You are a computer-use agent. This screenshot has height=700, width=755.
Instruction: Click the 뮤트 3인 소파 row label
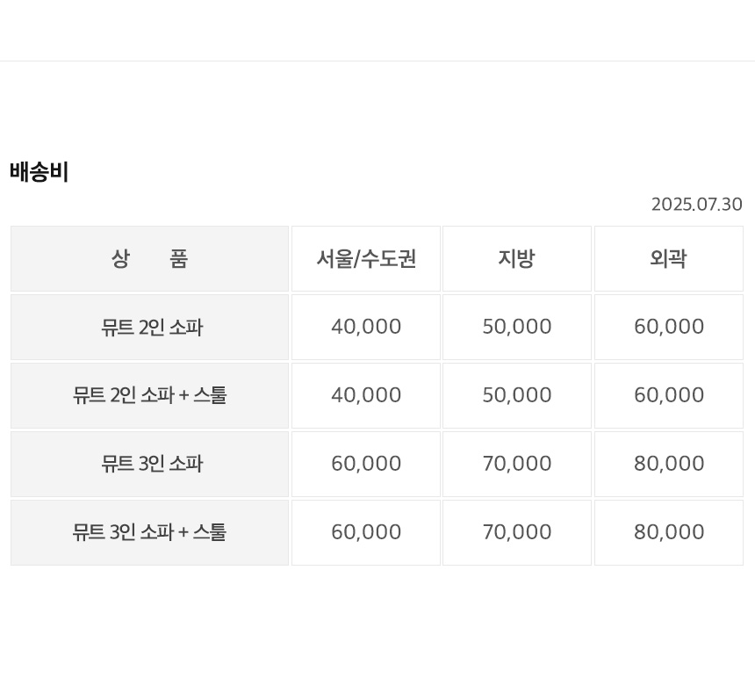[x=151, y=465]
